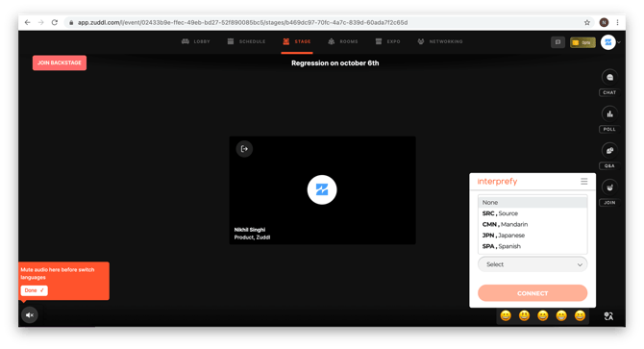This screenshot has width=644, height=349.
Task: Click the raise-hand Join icon
Action: click(x=609, y=187)
